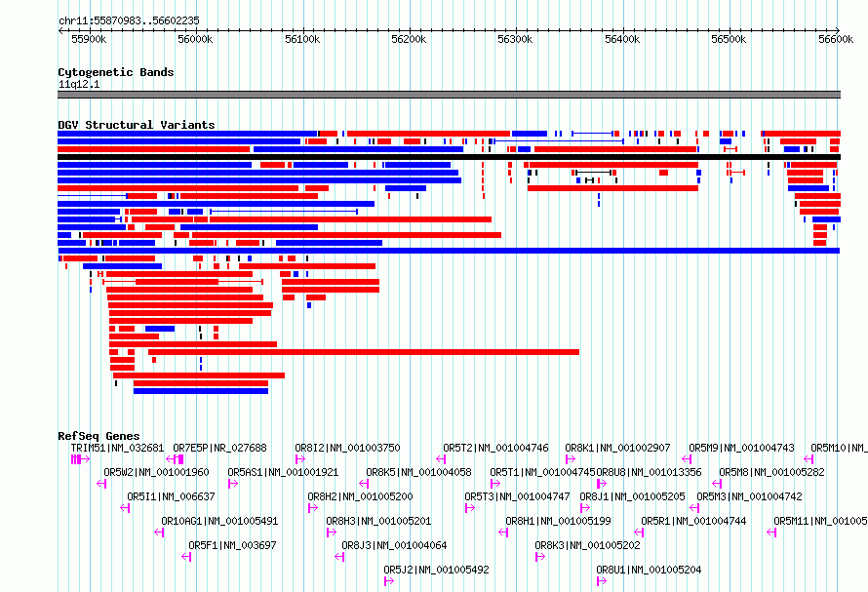Viewport: 868px width, 592px height.
Task: Click the OR5M9 gene arrow glyph
Action: tap(687, 459)
